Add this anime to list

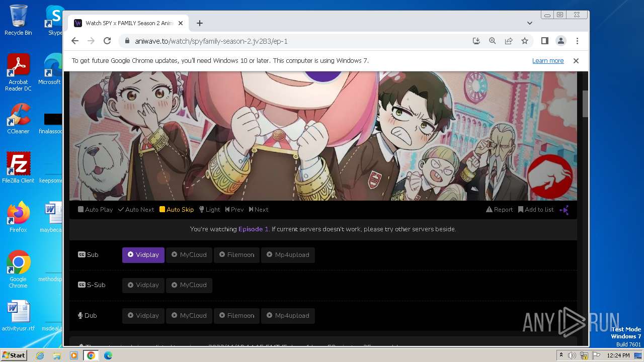click(536, 210)
